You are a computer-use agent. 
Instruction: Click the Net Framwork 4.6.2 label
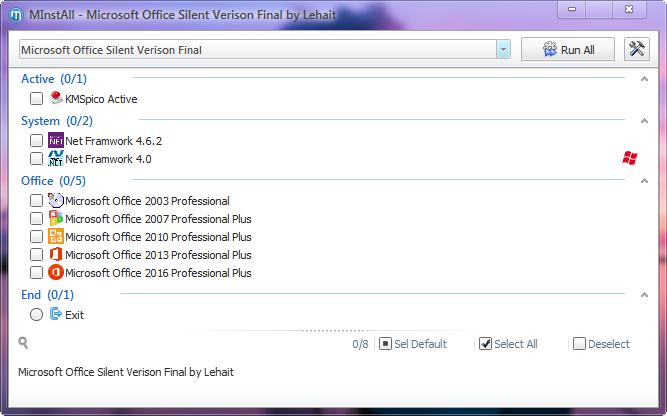point(114,141)
